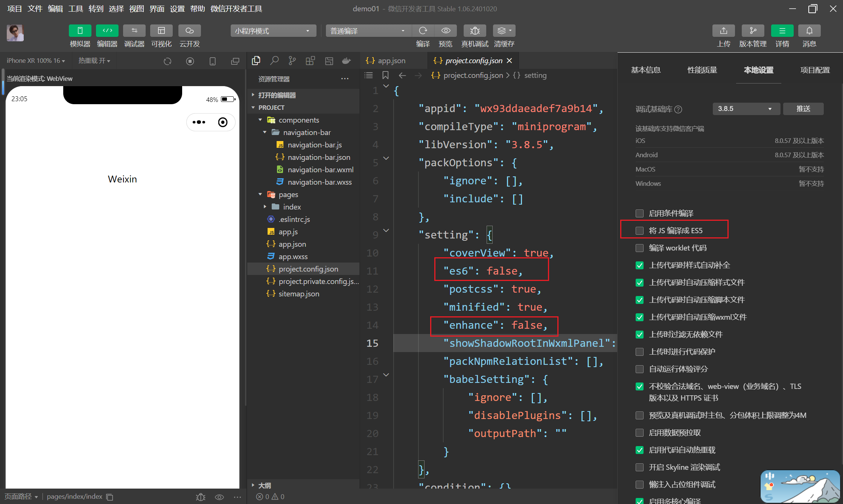Image resolution: width=843 pixels, height=504 pixels.
Task: Open sitemap.json in file tree
Action: [x=298, y=294]
